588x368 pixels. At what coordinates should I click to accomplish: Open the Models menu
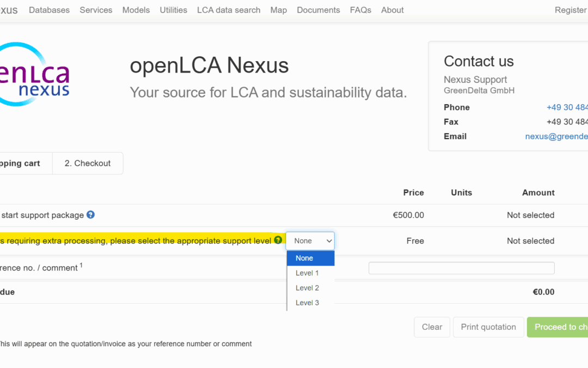pos(136,10)
